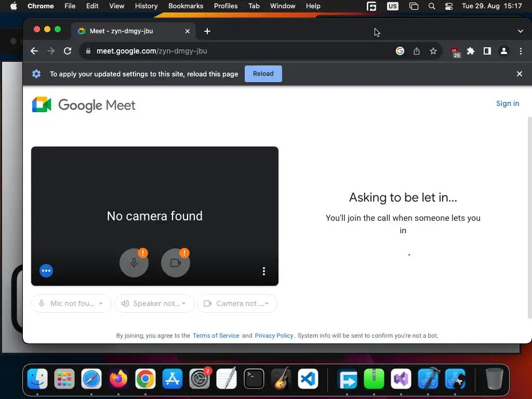Open the Help menu
This screenshot has height=399, width=532.
tap(313, 6)
